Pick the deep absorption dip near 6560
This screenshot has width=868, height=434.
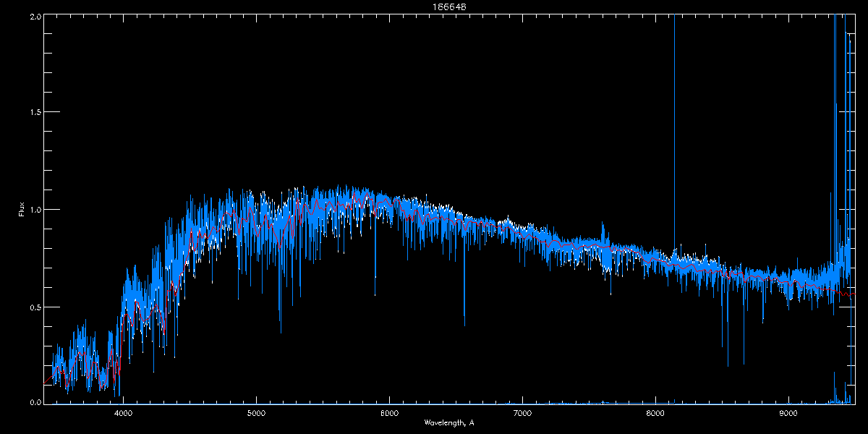pos(464,324)
